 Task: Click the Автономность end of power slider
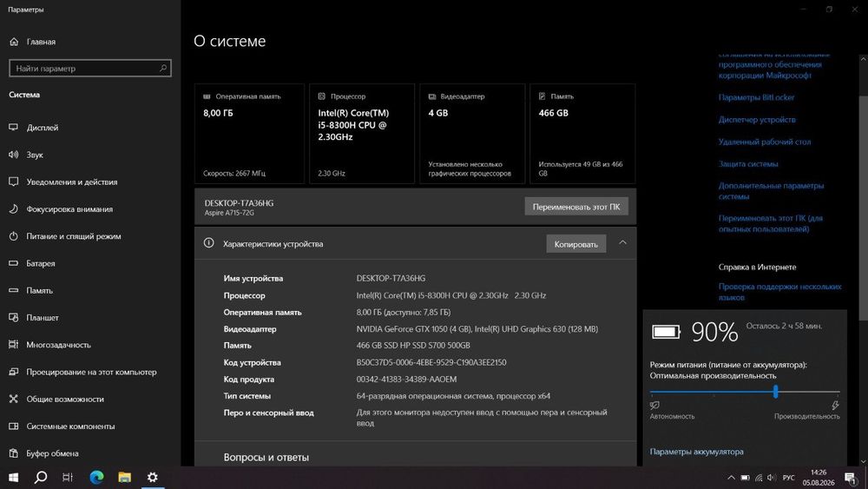pos(672,416)
